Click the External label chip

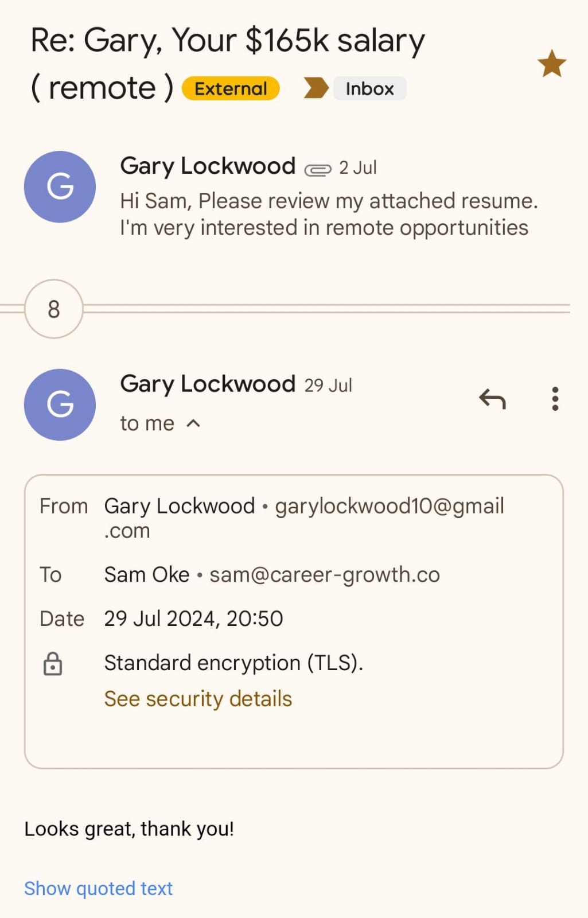click(231, 89)
